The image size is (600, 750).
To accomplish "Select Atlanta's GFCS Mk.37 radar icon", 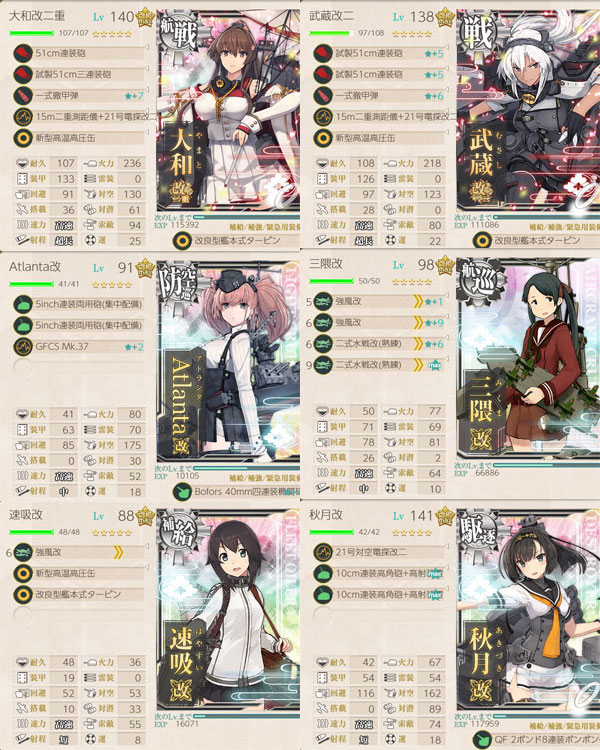I will [x=23, y=346].
